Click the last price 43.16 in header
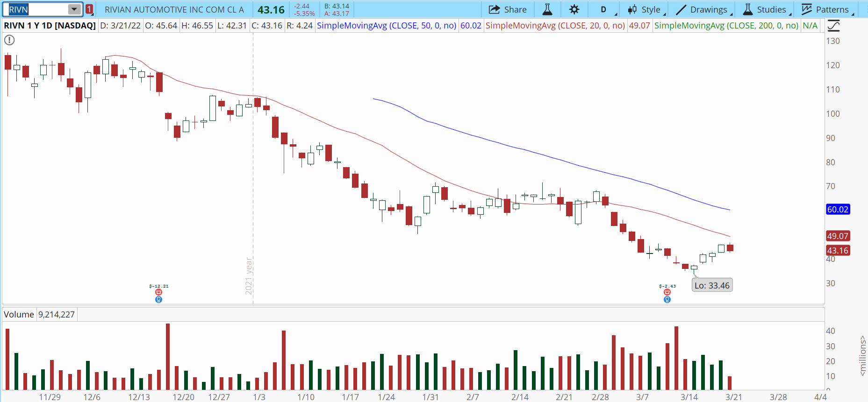868x402 pixels. 271,9
